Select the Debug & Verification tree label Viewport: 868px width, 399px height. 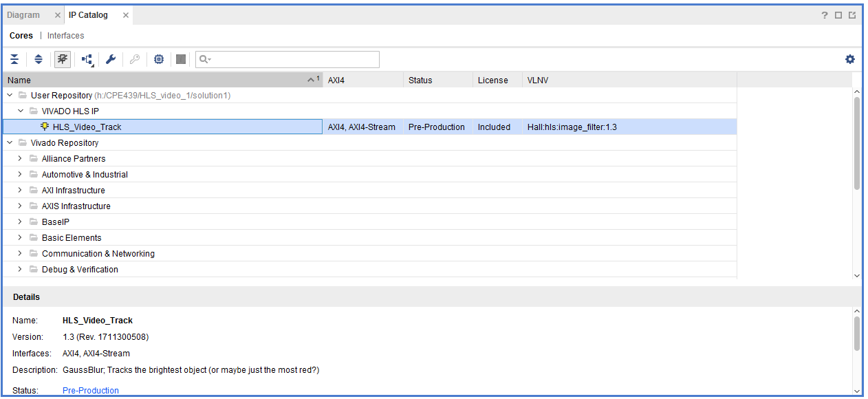[80, 270]
